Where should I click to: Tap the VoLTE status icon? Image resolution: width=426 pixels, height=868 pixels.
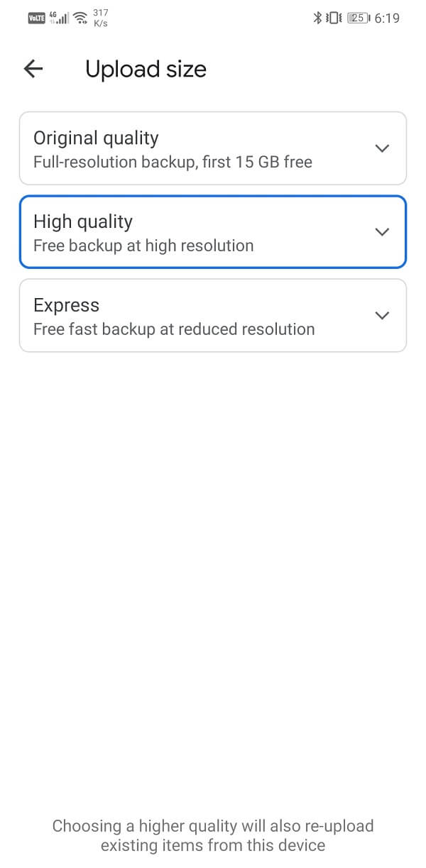click(36, 18)
